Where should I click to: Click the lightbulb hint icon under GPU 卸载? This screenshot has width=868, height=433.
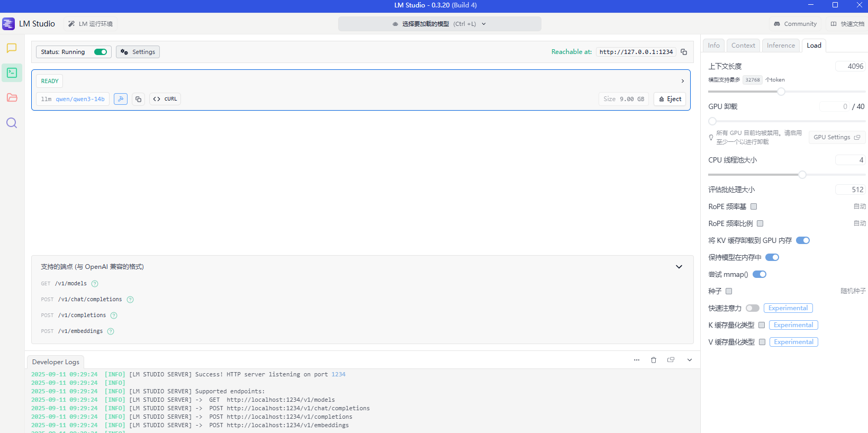click(711, 138)
